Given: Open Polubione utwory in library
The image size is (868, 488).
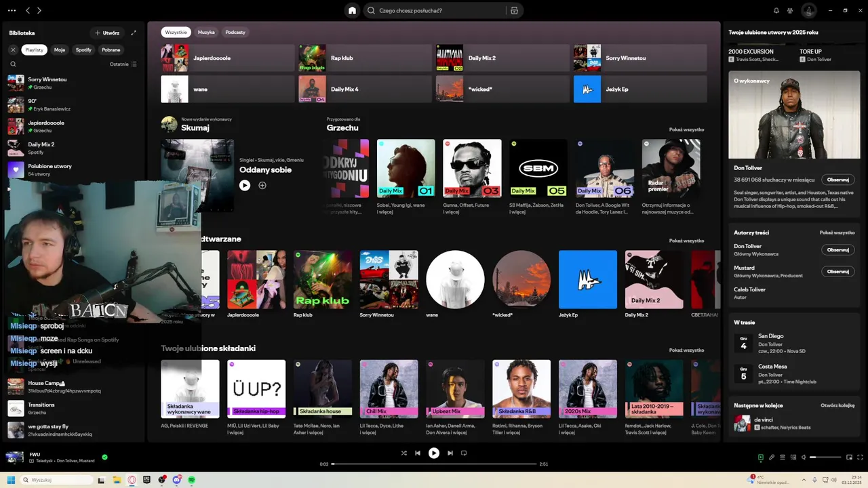Looking at the screenshot, I should click(x=73, y=169).
